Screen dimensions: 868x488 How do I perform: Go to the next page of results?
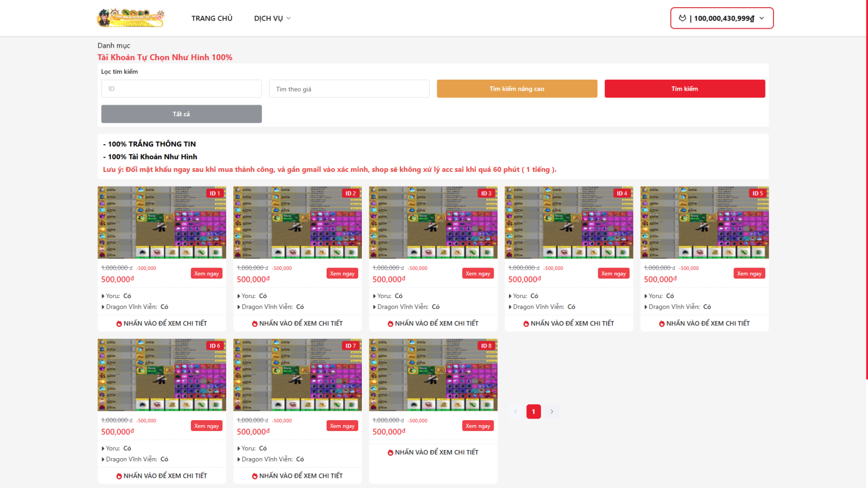pyautogui.click(x=552, y=412)
